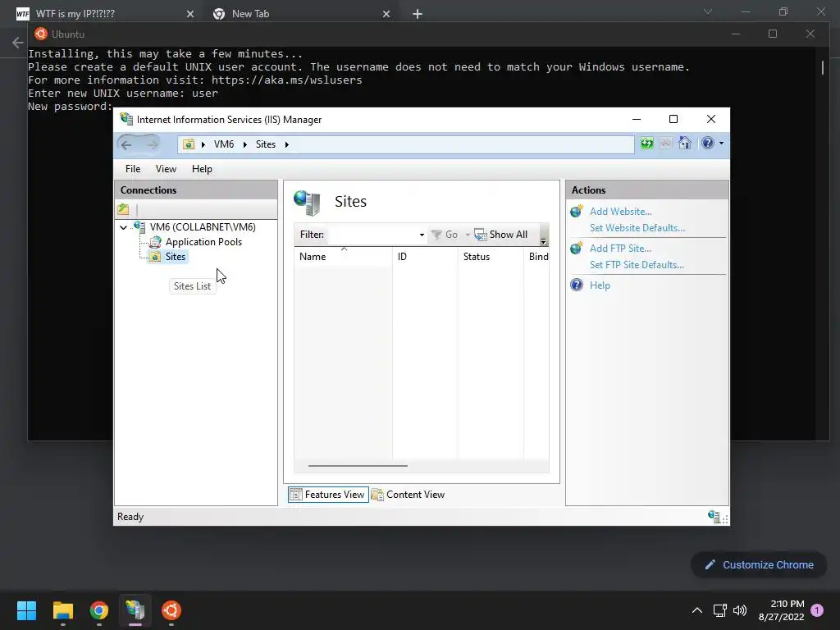The height and width of the screenshot is (630, 840).
Task: Sort by the Name column header
Action: (344, 257)
